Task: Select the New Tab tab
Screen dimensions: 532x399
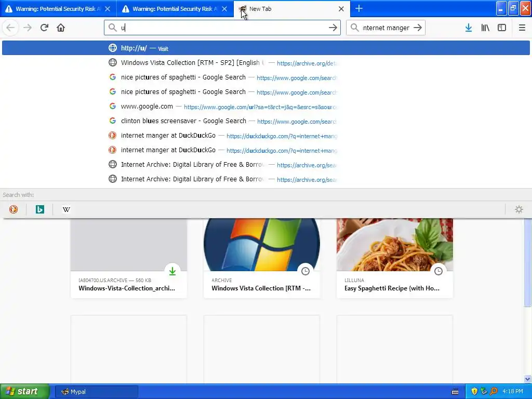Action: click(292, 9)
